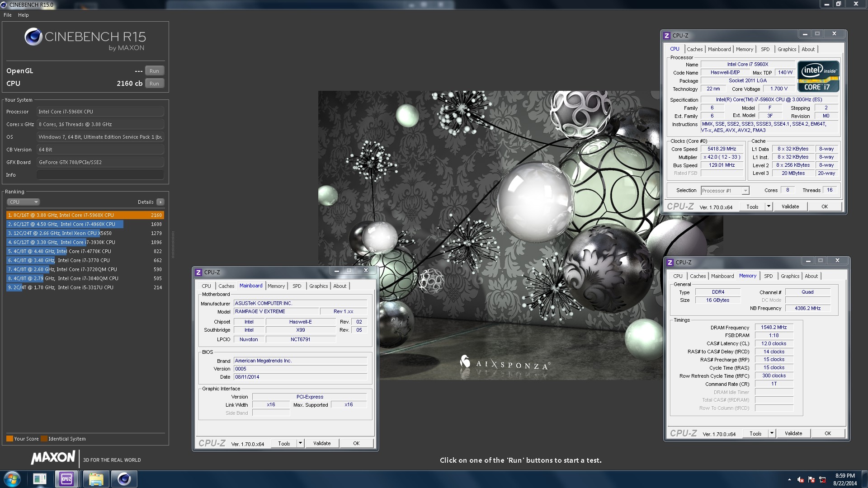Open CPU tab in Mainboard CPU-Z window

click(206, 286)
